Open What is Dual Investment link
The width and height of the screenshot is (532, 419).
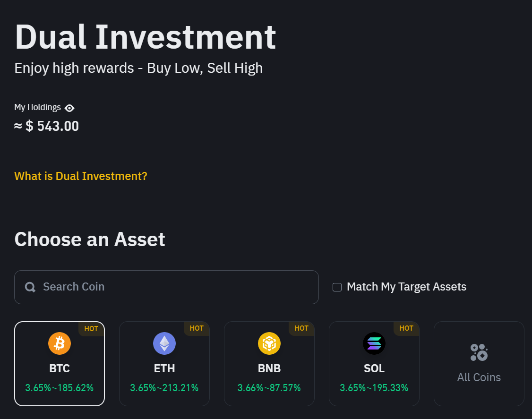coord(81,176)
